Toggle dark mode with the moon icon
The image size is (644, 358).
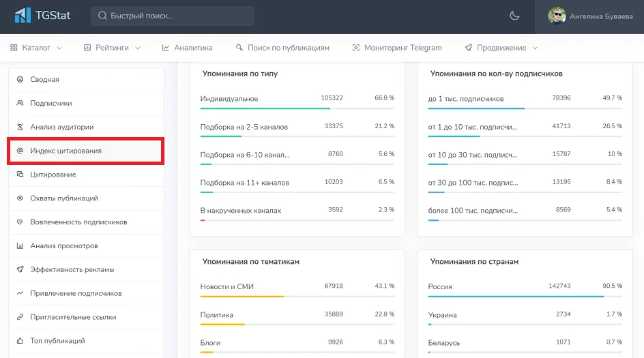[x=514, y=16]
